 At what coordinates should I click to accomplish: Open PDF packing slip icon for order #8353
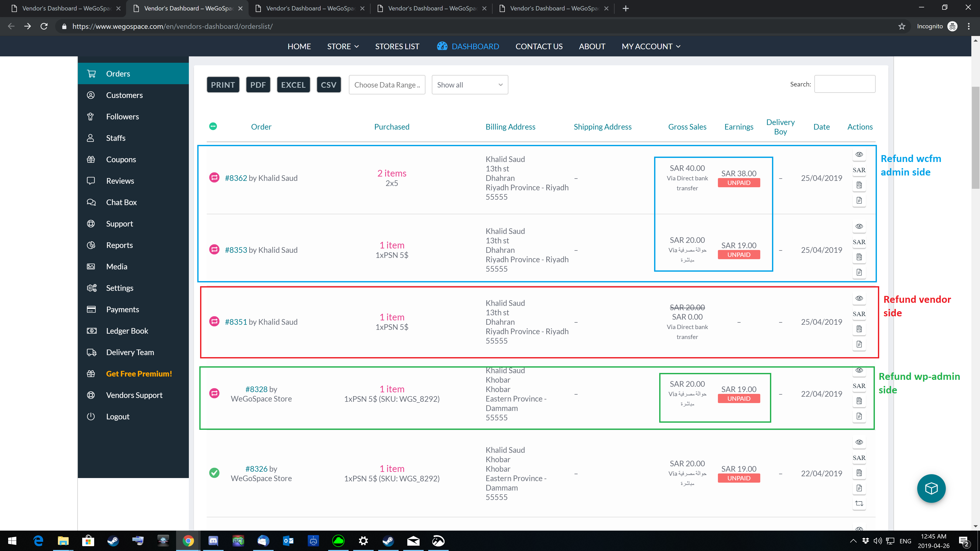[x=859, y=272]
